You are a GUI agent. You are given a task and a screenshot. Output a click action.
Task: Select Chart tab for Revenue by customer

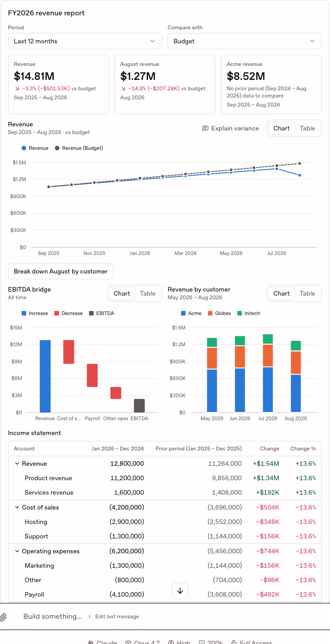[281, 293]
